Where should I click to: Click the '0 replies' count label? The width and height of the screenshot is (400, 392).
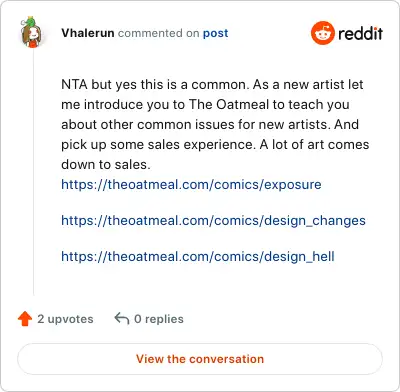coord(159,319)
